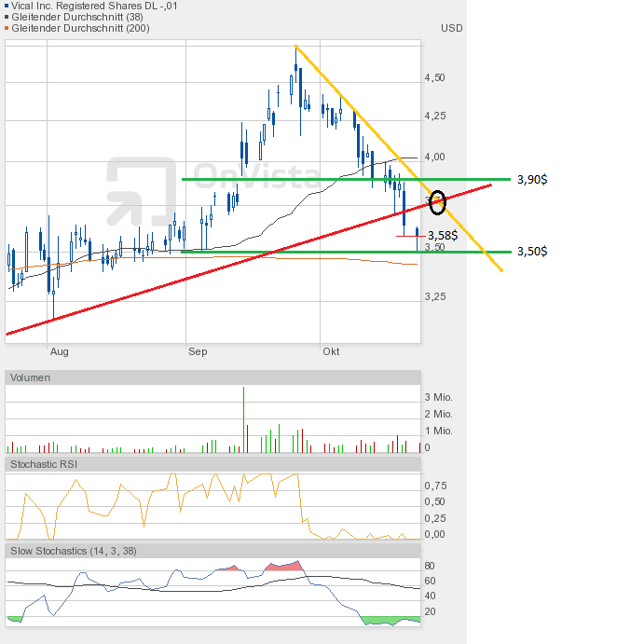Click the 40 Slow Stochastics axis label

[x=430, y=596]
